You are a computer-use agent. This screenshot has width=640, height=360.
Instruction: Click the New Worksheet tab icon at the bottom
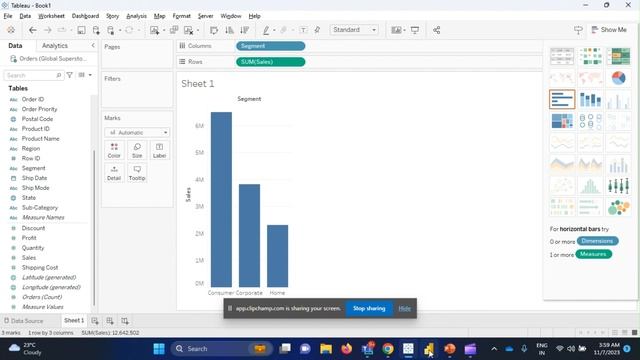point(95,321)
